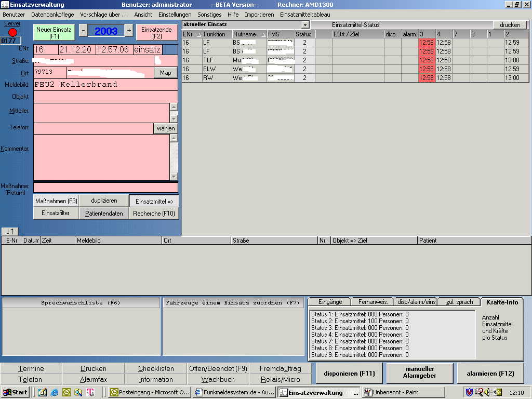Click into the Meldebild text field
The width and height of the screenshot is (532, 399).
[x=105, y=84]
